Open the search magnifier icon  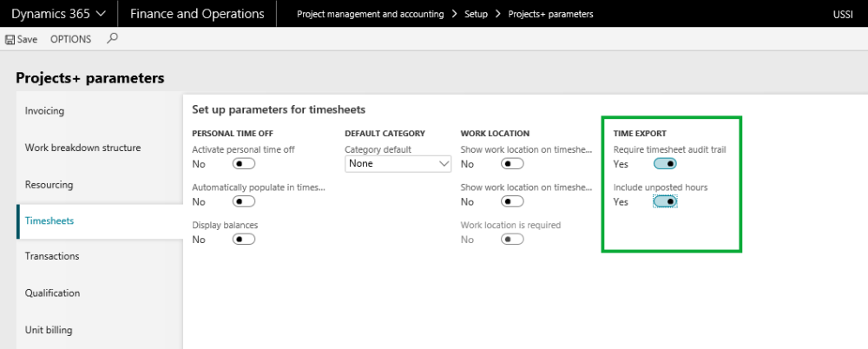112,39
